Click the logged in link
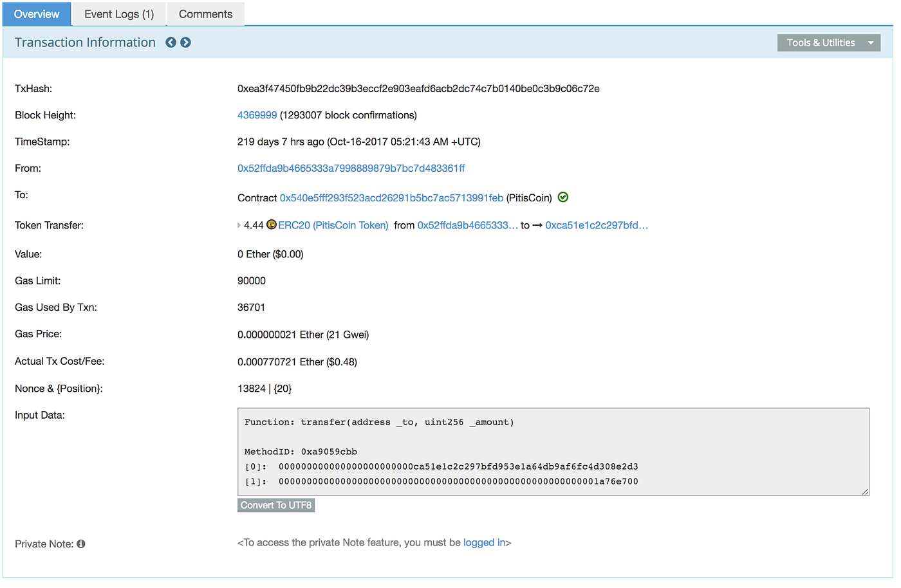 tap(485, 542)
